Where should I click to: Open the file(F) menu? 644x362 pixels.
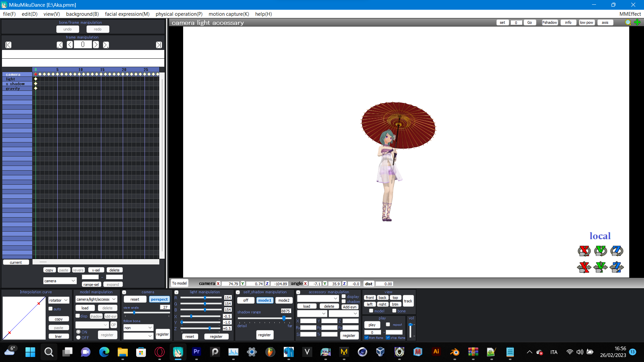[9, 14]
